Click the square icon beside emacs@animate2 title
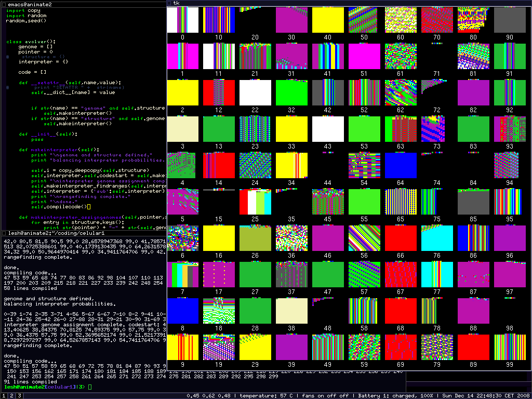The image size is (532, 399). (x=4, y=5)
